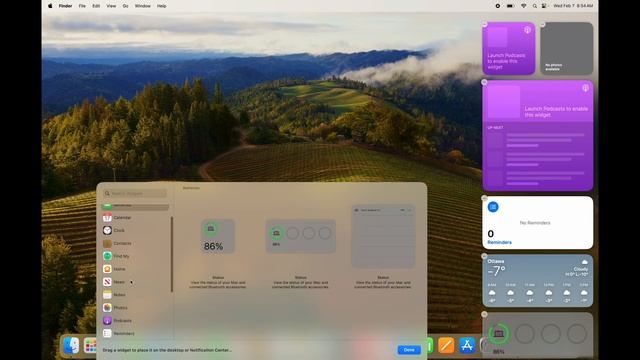Click the screen recording icon in menu bar

point(498,6)
